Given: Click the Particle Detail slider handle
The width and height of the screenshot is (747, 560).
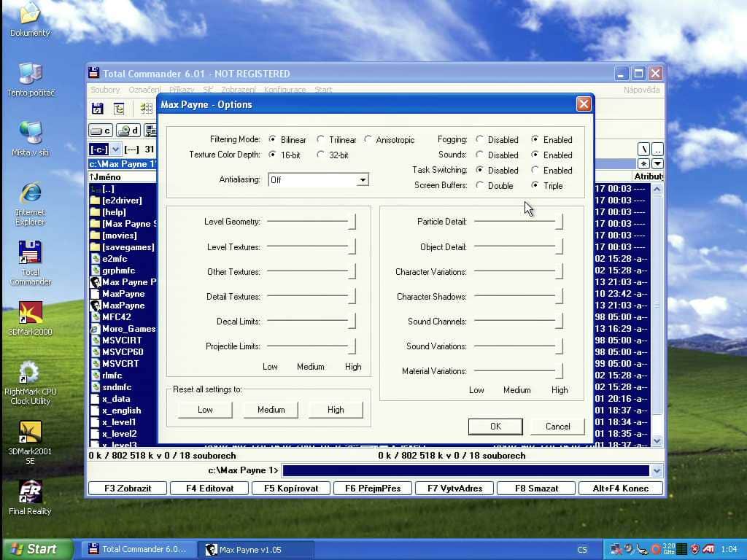Looking at the screenshot, I should tap(559, 222).
